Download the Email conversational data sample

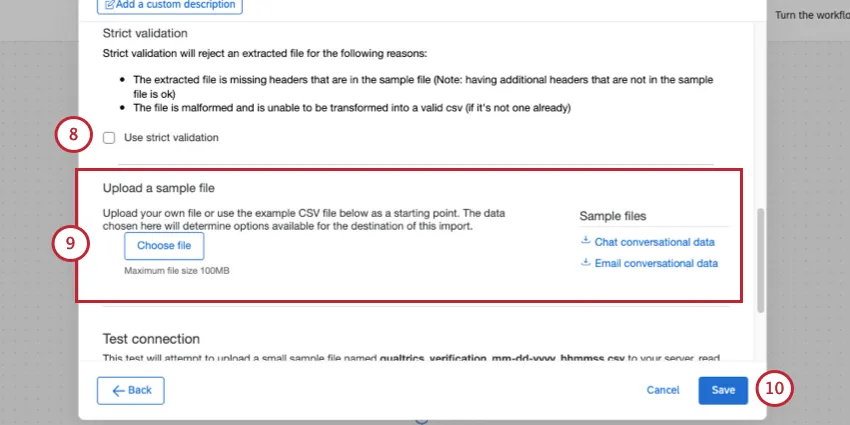click(656, 264)
